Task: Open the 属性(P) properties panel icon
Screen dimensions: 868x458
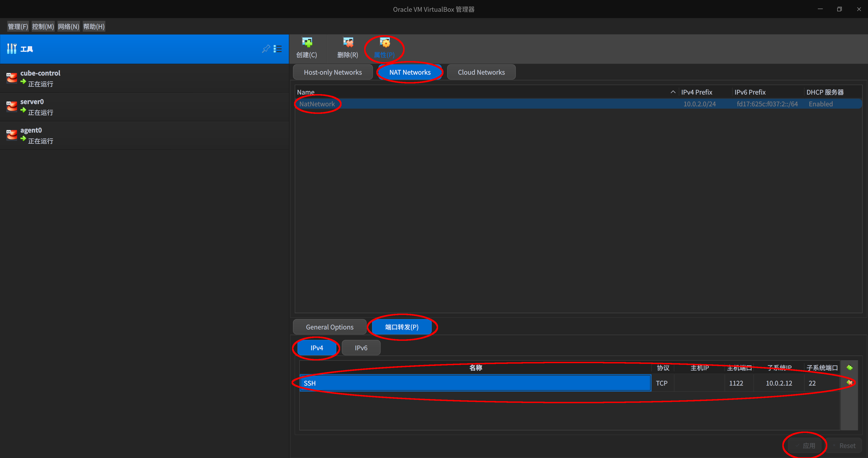Action: pos(385,43)
